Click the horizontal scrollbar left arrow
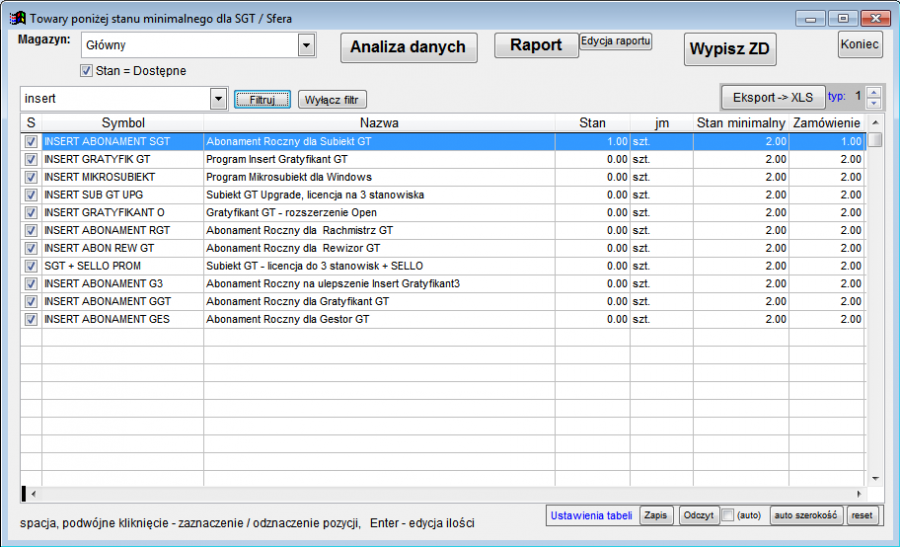The width and height of the screenshot is (900, 547). 33,494
